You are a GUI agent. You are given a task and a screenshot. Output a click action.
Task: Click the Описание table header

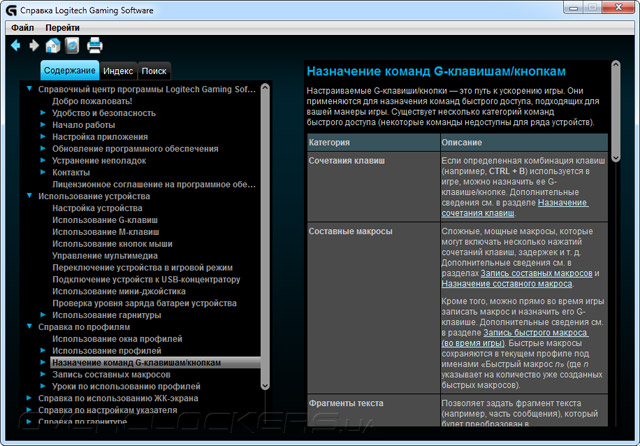click(524, 142)
